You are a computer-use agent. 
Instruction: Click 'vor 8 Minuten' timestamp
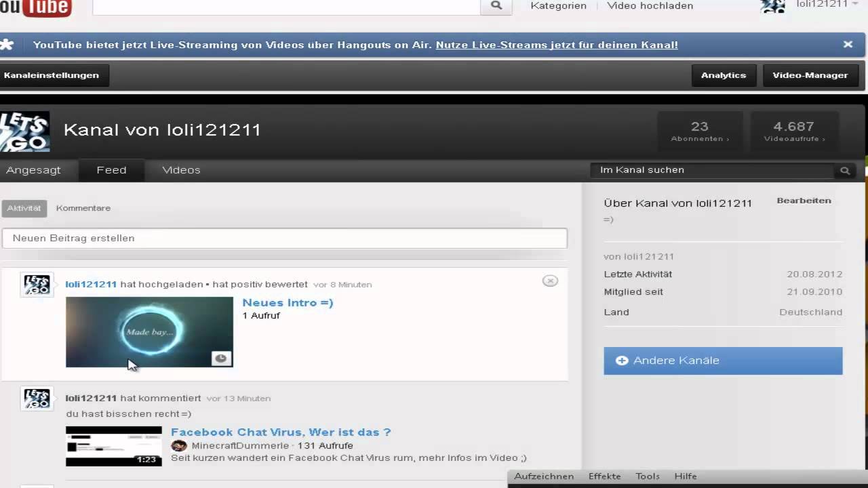pyautogui.click(x=342, y=285)
